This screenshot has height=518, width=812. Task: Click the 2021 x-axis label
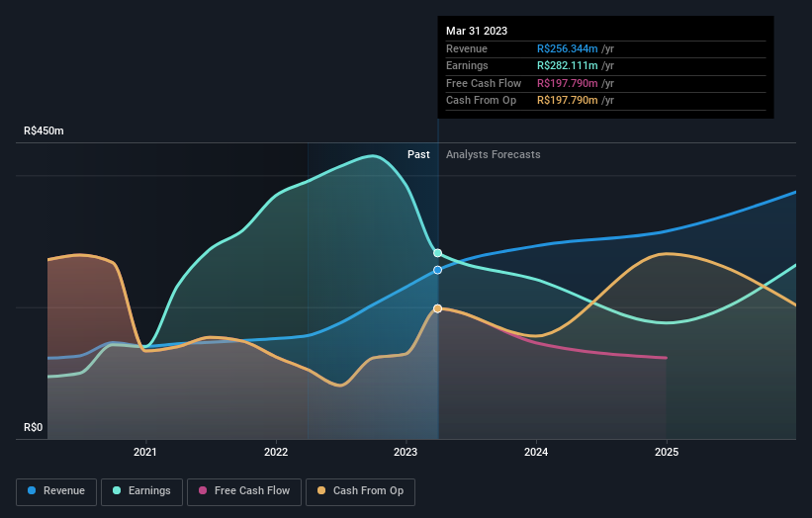(145, 452)
